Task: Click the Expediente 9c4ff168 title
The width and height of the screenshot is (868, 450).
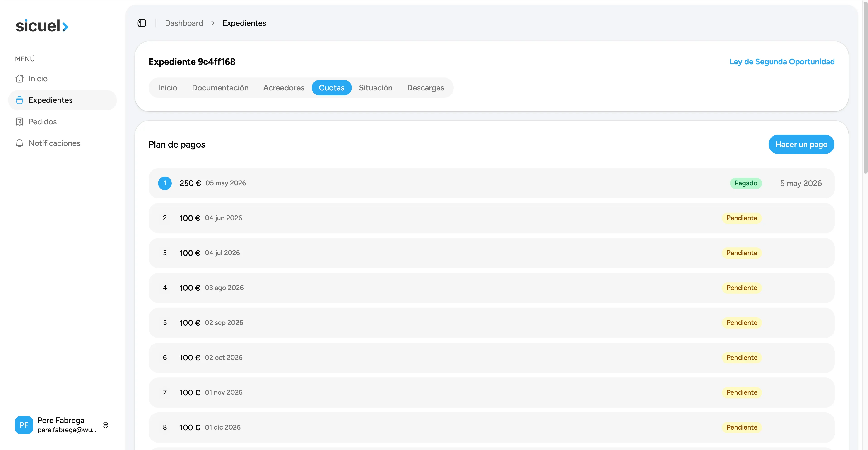Action: [192, 62]
